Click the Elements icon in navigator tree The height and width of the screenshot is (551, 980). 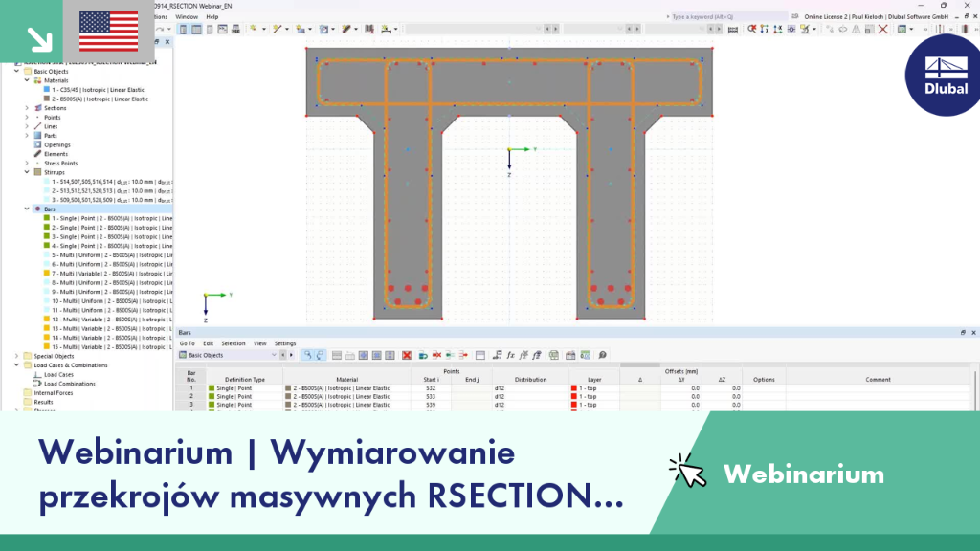click(x=38, y=154)
